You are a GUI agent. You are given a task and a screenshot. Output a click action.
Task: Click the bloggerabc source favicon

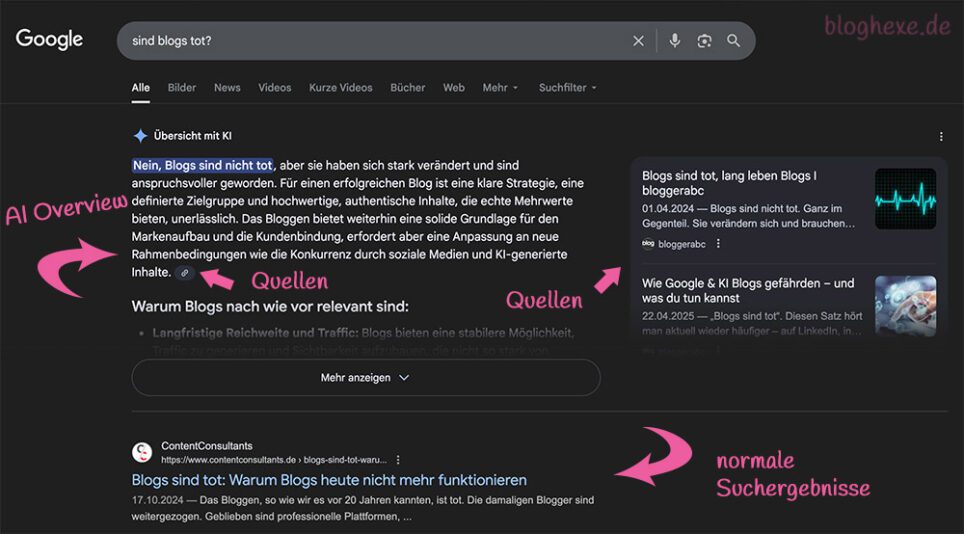(x=648, y=244)
